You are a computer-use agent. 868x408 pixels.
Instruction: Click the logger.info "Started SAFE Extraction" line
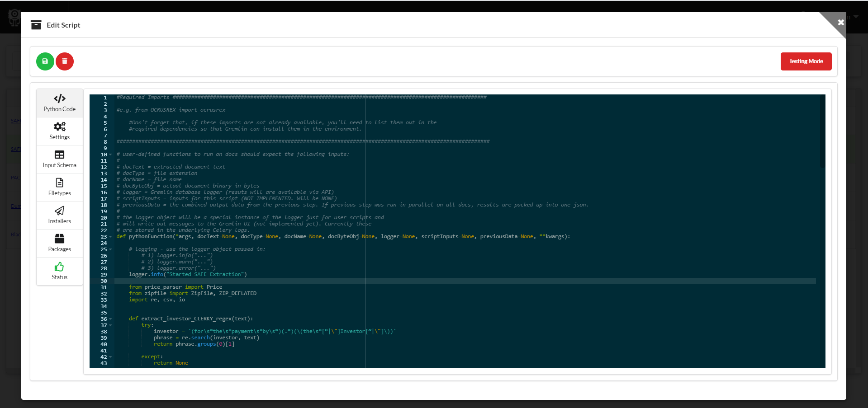(188, 275)
